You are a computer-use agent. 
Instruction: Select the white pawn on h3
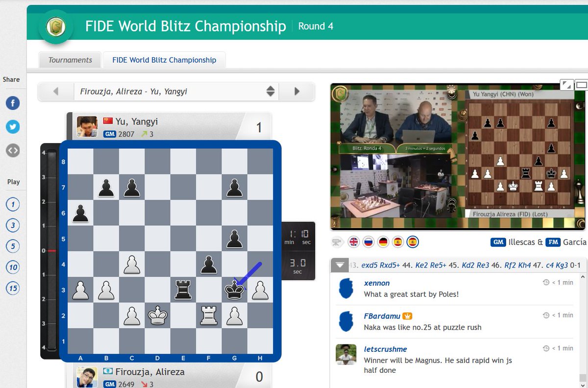260,290
